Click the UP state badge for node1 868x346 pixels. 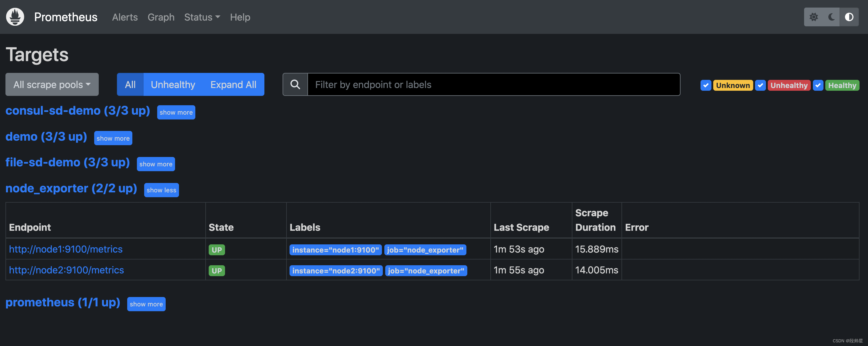(217, 250)
